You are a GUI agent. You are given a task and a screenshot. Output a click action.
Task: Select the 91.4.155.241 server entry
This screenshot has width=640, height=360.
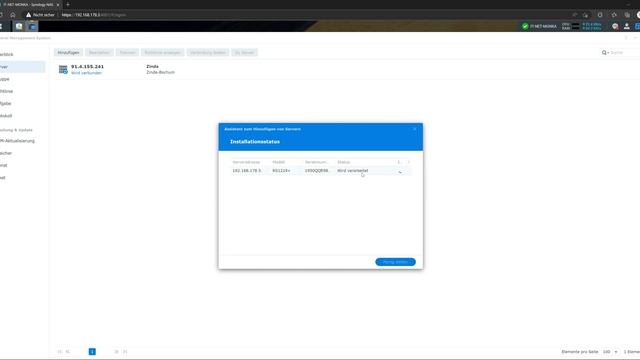pos(87,67)
